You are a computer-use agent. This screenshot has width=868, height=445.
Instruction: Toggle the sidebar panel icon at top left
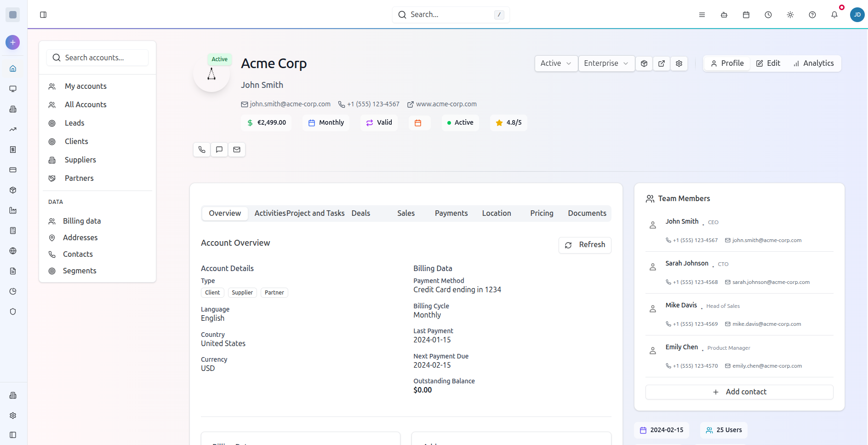point(43,14)
